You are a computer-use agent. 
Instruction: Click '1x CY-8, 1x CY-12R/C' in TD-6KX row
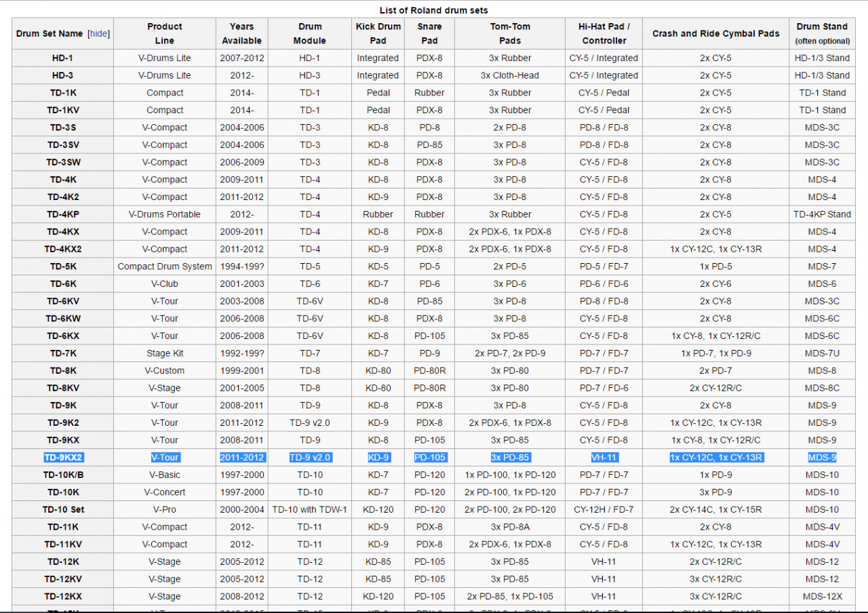pos(715,336)
